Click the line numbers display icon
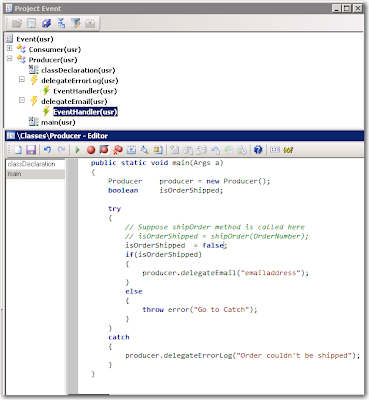Screen dimensions: 369x400 click(x=275, y=150)
